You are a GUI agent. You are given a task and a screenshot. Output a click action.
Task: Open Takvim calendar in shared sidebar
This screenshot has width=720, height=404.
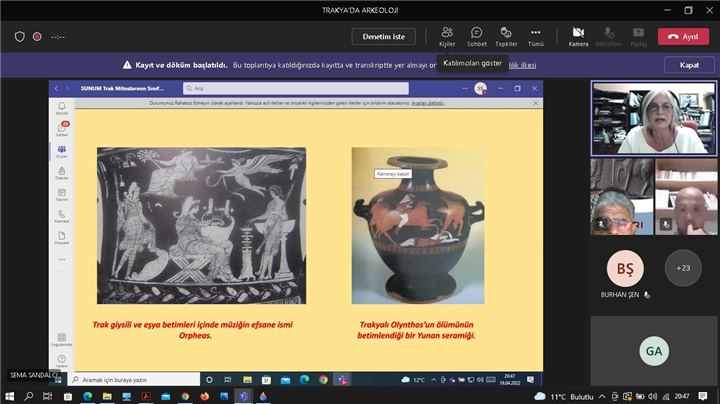pyautogui.click(x=62, y=195)
